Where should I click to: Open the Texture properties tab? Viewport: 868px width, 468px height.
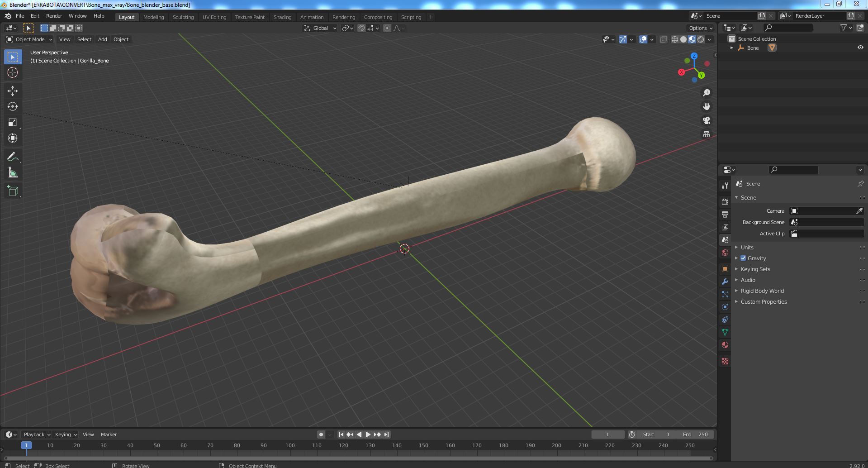(725, 361)
